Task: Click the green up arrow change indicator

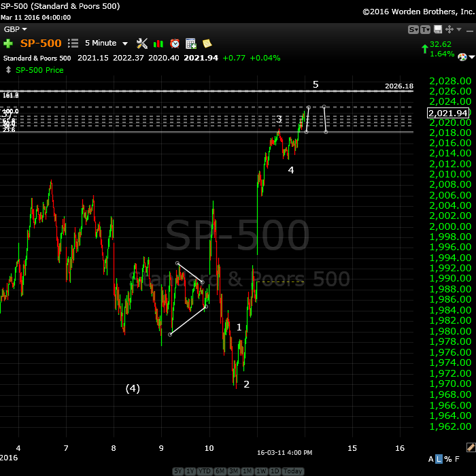Action: click(425, 48)
